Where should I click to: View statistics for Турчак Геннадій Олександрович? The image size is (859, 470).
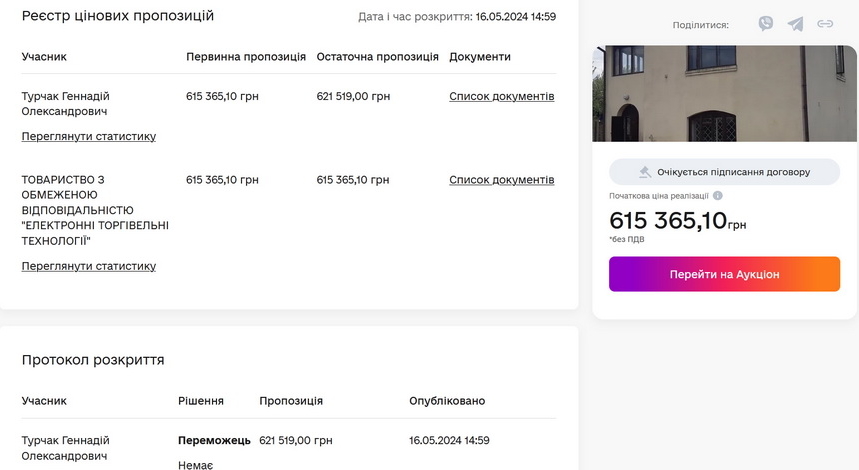[89, 136]
